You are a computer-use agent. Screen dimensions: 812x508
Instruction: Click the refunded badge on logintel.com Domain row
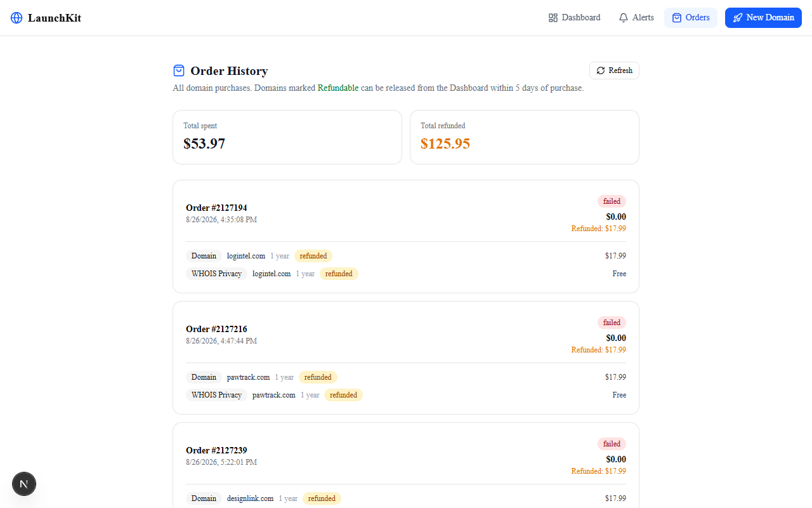click(313, 256)
